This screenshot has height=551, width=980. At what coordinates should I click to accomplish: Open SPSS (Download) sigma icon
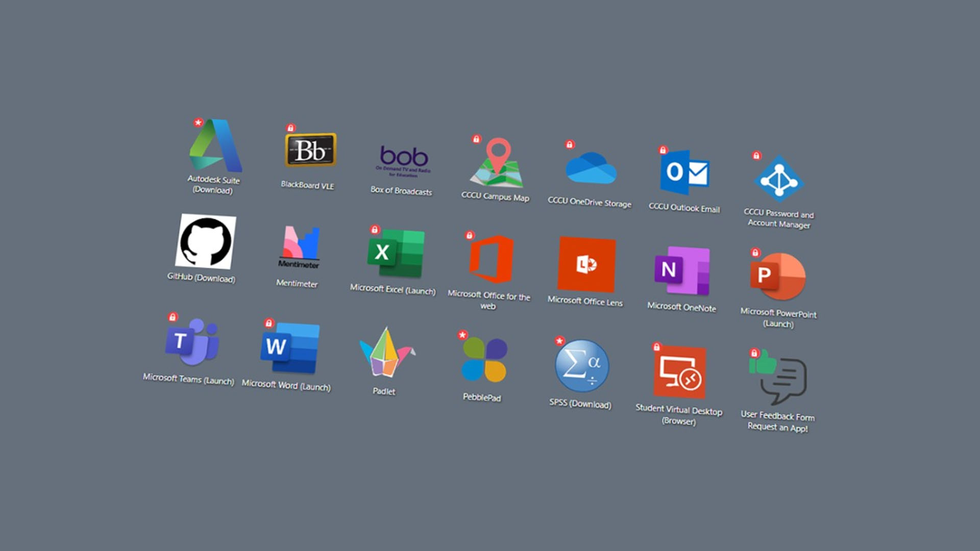[x=582, y=366]
